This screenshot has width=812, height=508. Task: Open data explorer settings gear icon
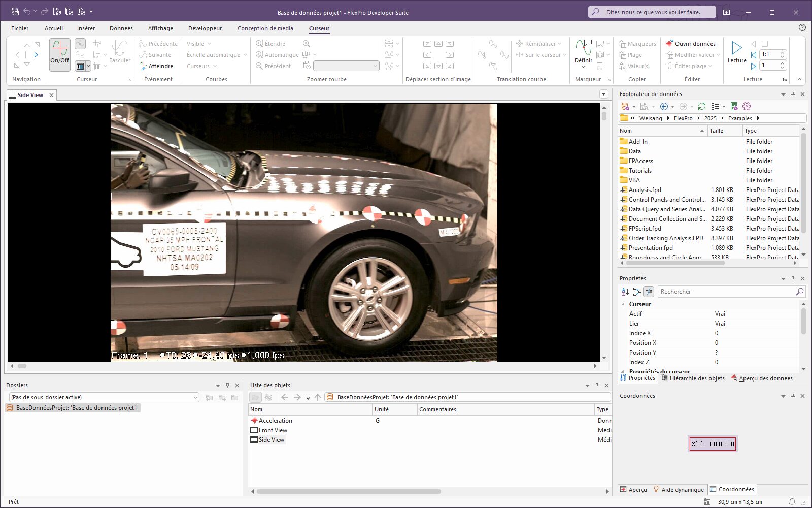[x=746, y=106]
